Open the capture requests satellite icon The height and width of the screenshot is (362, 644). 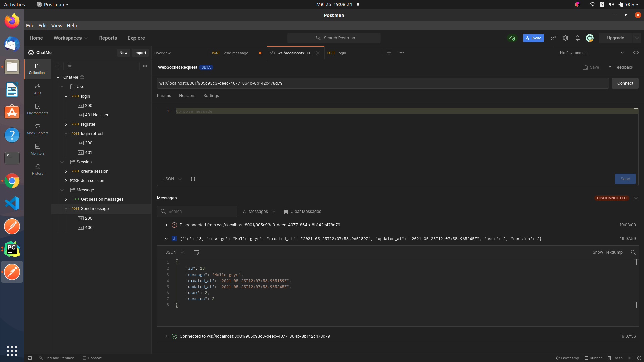point(553,38)
